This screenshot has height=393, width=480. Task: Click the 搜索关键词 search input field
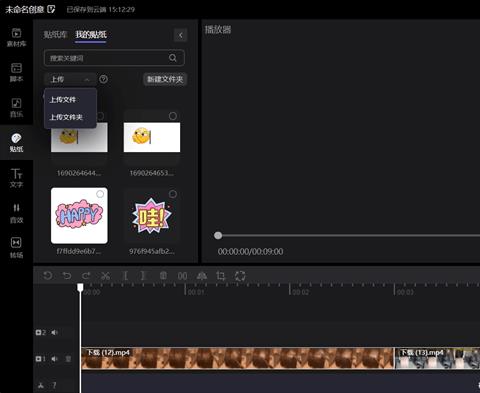tap(114, 58)
